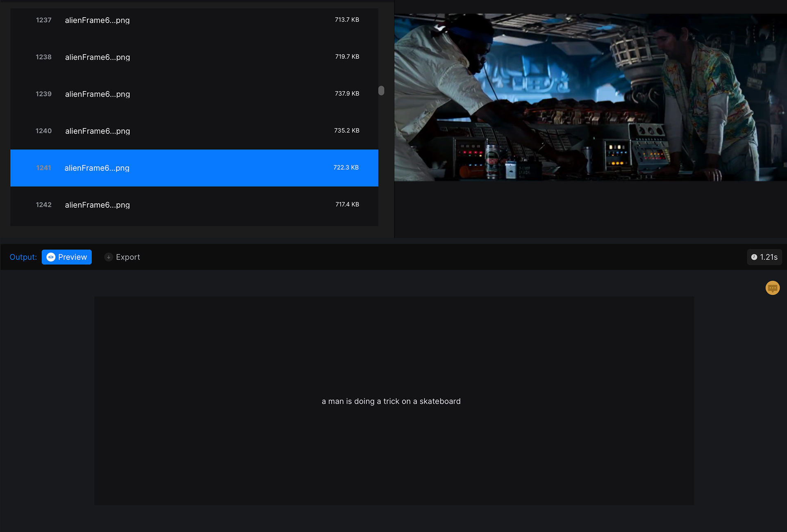Select highlighted row 1241 alienFrame6 png
Viewport: 787px width, 532px height.
pos(194,168)
